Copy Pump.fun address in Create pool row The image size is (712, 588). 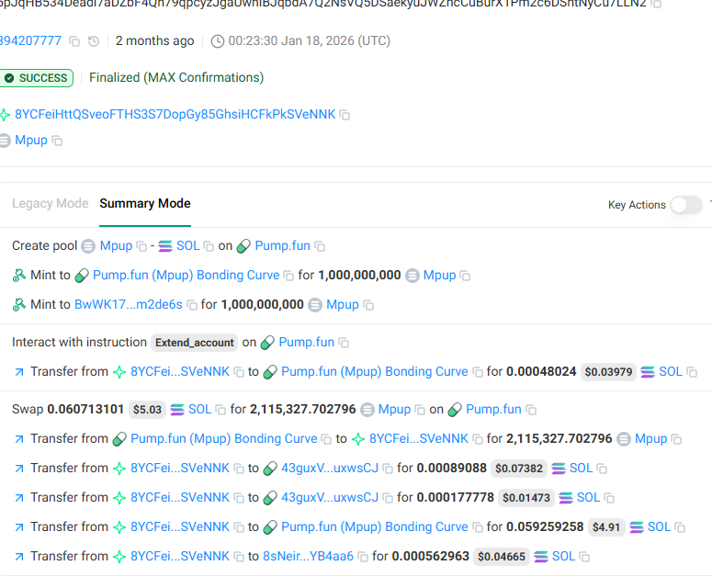[x=320, y=246]
